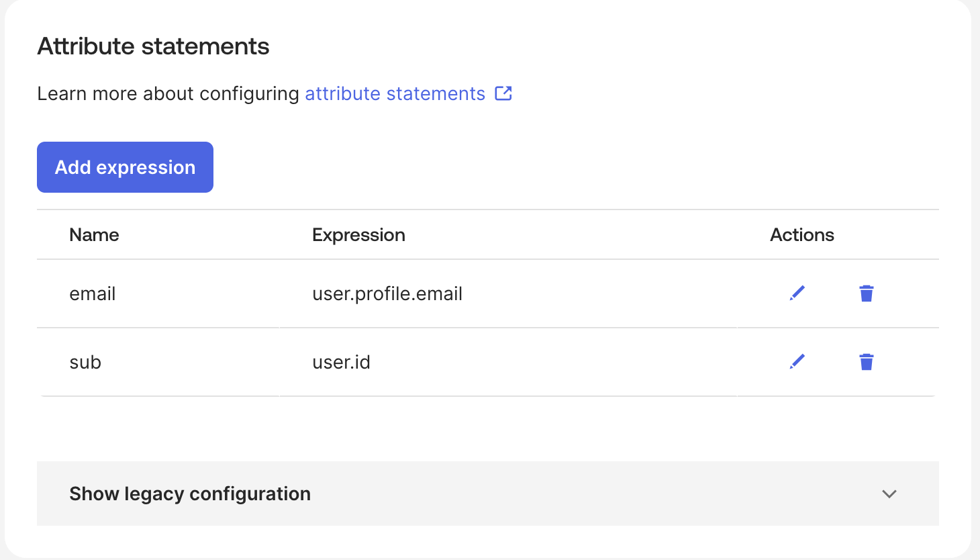
Task: Click the trash icon to delete sub attribute
Action: tap(866, 361)
